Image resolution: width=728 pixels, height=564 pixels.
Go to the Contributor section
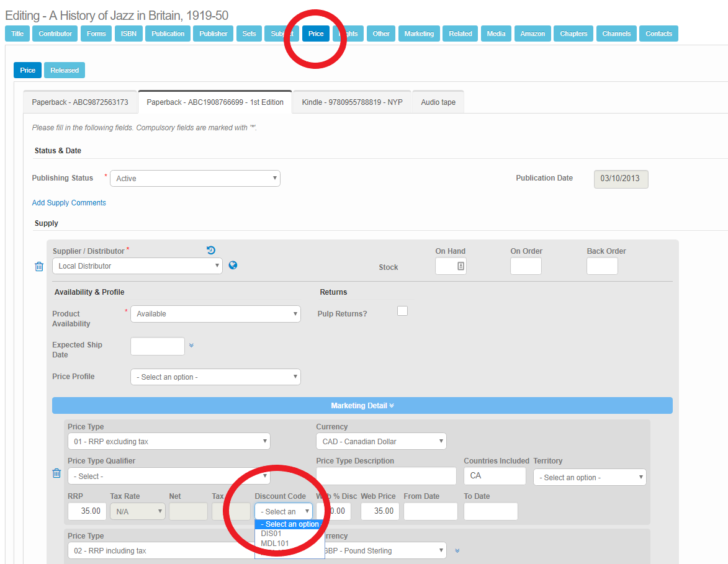[55, 34]
